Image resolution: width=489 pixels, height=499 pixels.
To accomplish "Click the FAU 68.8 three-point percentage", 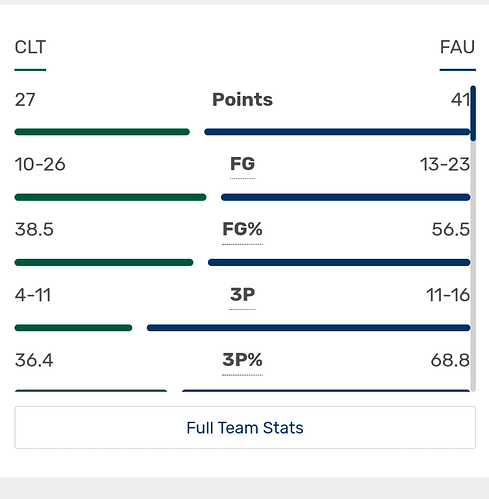I will pos(450,360).
